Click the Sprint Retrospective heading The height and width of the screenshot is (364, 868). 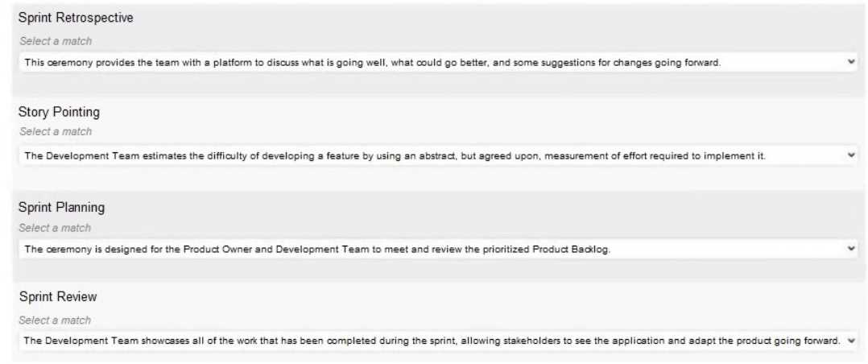[76, 18]
